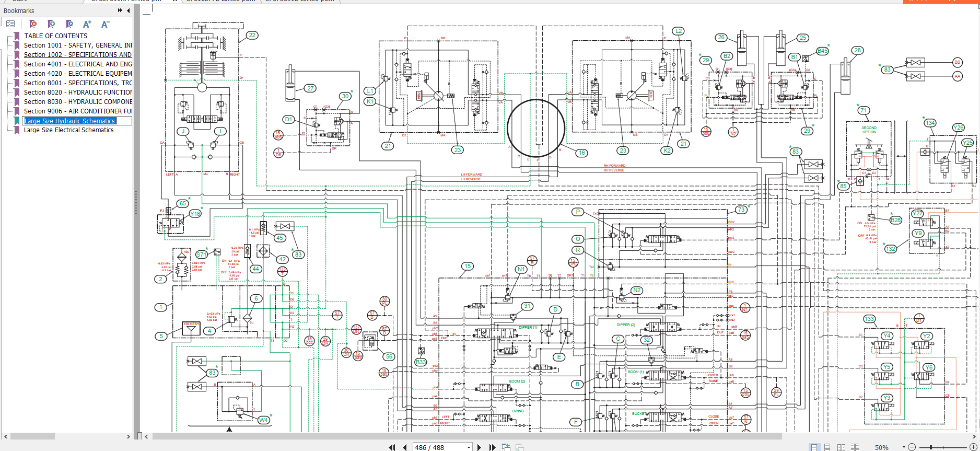The width and height of the screenshot is (980, 451).
Task: Click the delete bookmark icon
Action: coord(33,24)
